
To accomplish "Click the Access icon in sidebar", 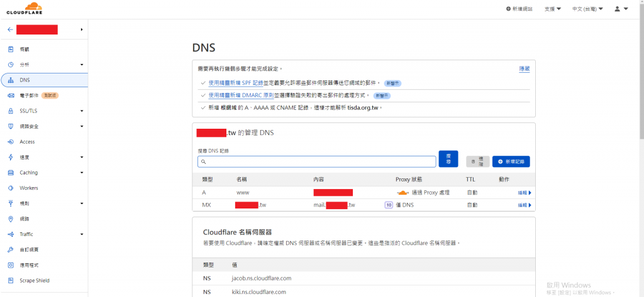I will point(11,142).
